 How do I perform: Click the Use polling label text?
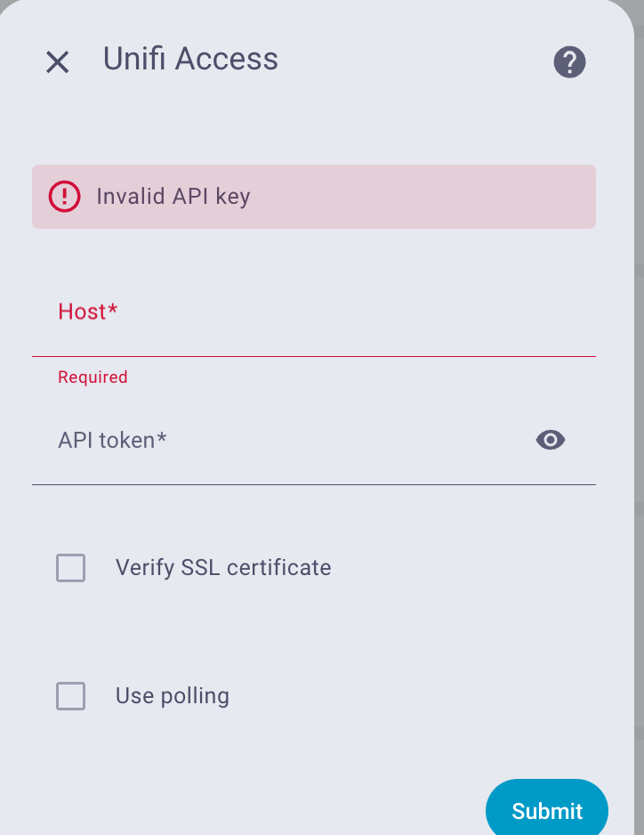coord(173,696)
